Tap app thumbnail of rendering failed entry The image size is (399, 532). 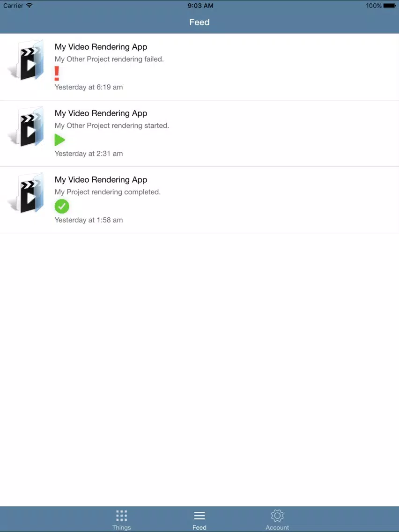26,60
